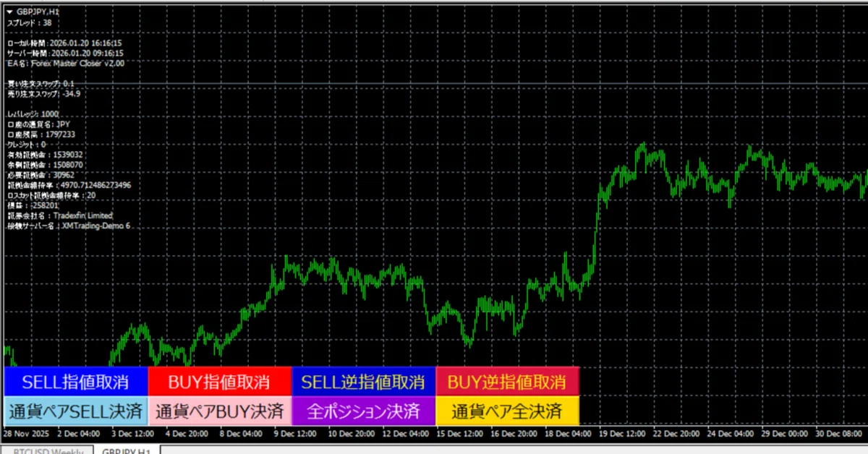The image size is (868, 454).
Task: Click the 15 Dec 12:00 time axis label
Action: [459, 434]
